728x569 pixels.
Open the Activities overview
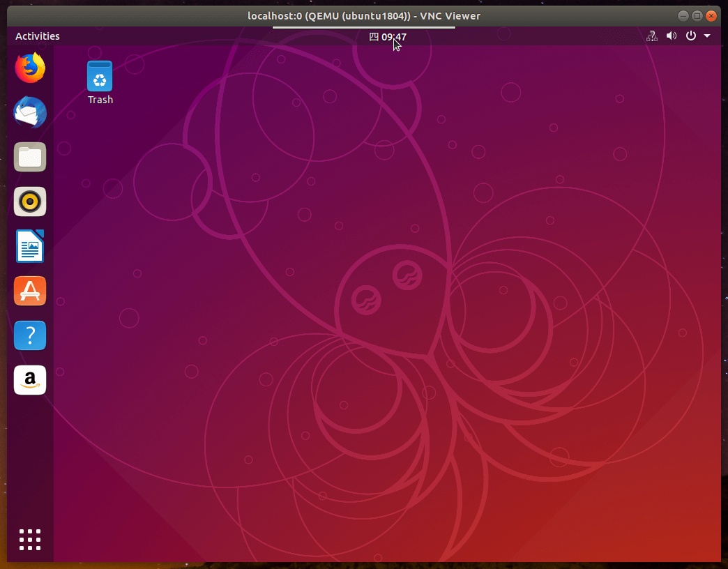(37, 36)
